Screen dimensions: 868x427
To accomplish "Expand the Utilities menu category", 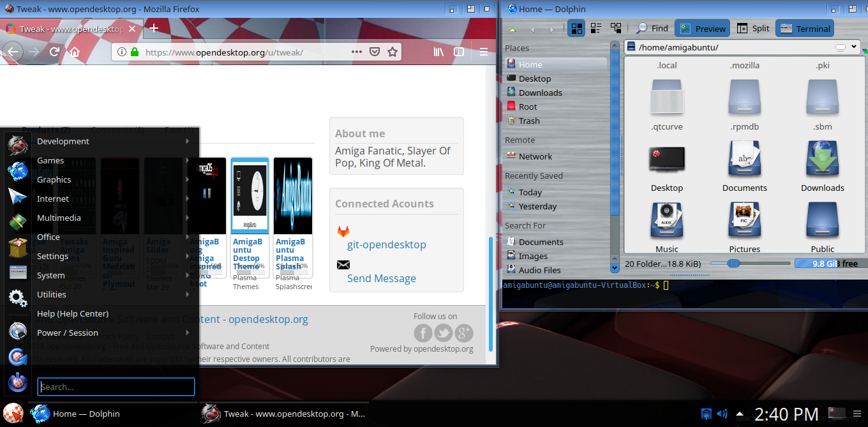I will pyautogui.click(x=115, y=294).
